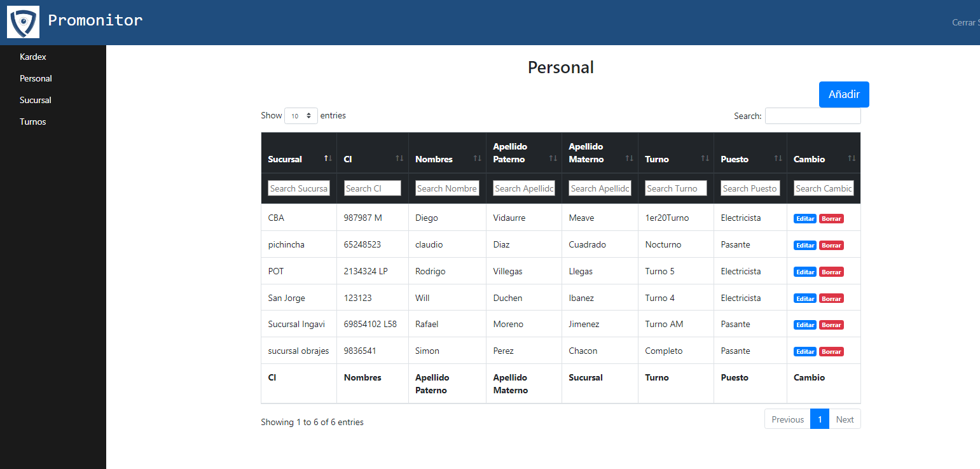Go to Sucursal sidebar menu item
This screenshot has width=980, height=469.
pyautogui.click(x=36, y=100)
